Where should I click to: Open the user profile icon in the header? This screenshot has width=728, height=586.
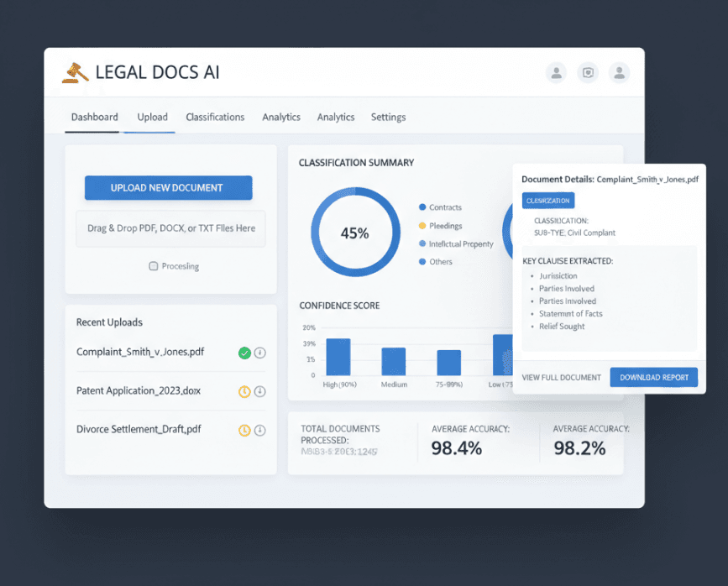pos(556,73)
